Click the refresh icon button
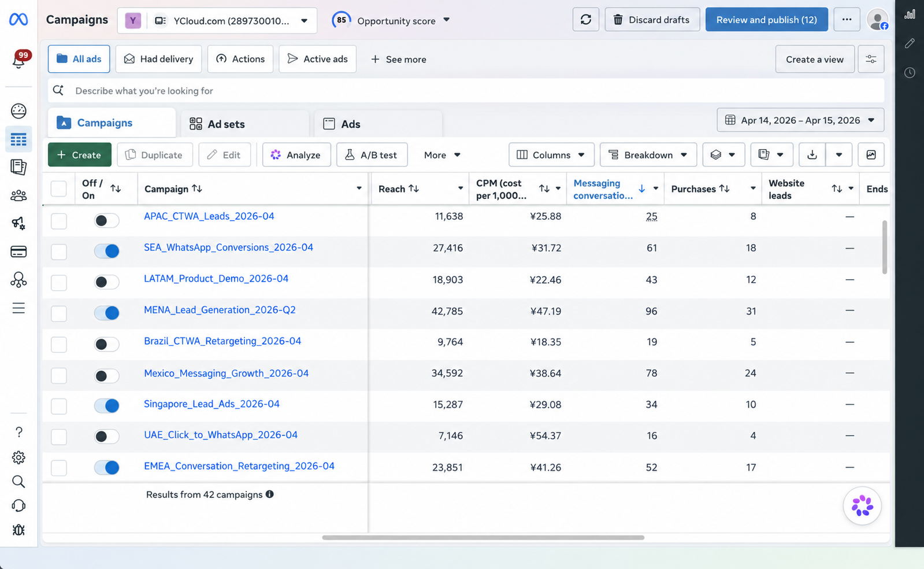This screenshot has height=569, width=924. point(585,20)
